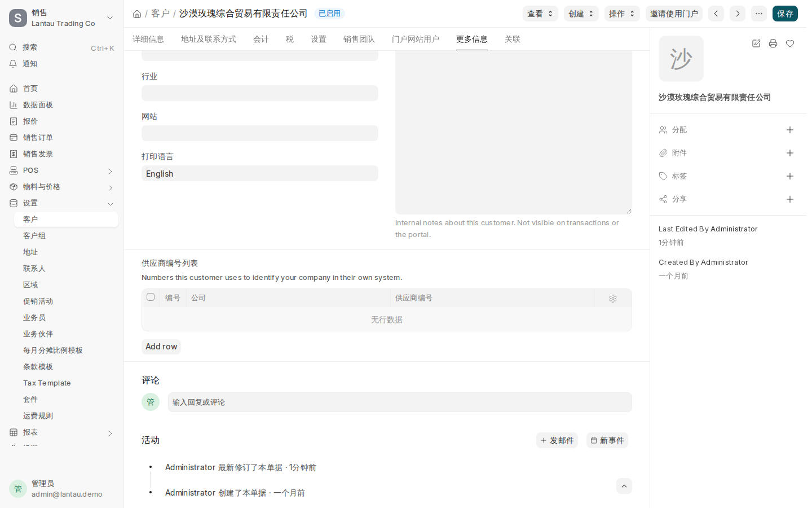This screenshot has height=508, width=812.
Task: Open the 销售 workspace switcher dropdown
Action: (62, 18)
